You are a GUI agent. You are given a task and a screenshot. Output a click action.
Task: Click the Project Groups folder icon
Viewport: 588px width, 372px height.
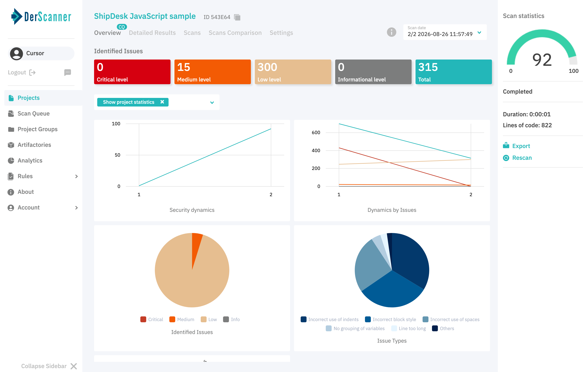click(11, 129)
